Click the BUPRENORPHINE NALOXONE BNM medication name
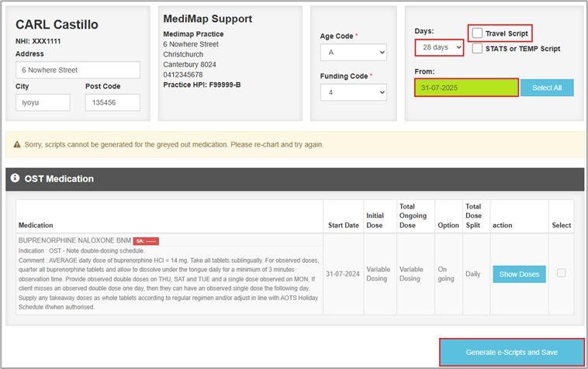Screen dimensions: 588x369 tap(74, 240)
